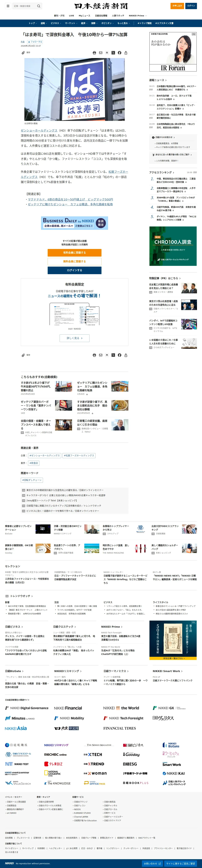The image size is (202, 868).
Task: Open the 日経 xTECH logo link
Action: [93, 755]
